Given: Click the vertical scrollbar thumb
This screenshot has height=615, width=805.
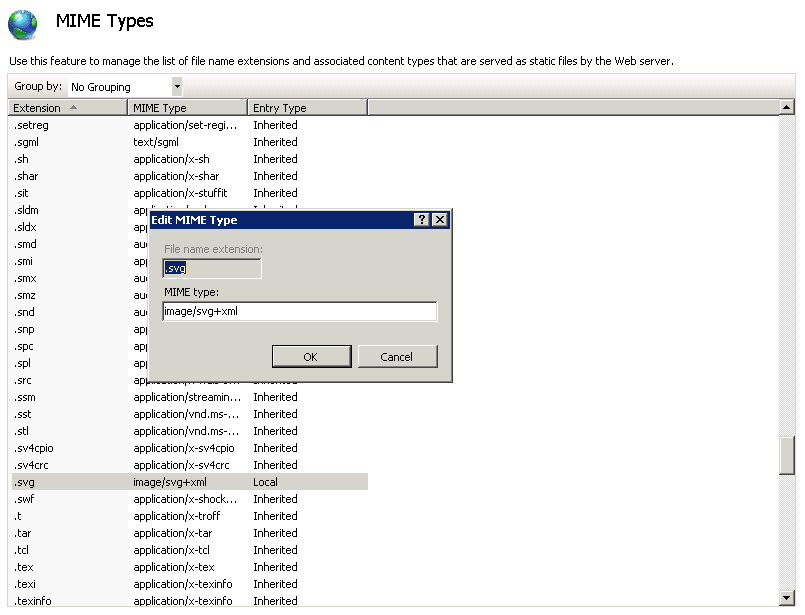Looking at the screenshot, I should (x=787, y=455).
